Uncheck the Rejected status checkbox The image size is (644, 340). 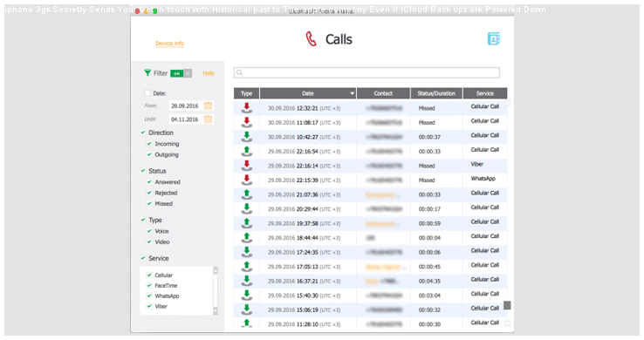tap(149, 193)
